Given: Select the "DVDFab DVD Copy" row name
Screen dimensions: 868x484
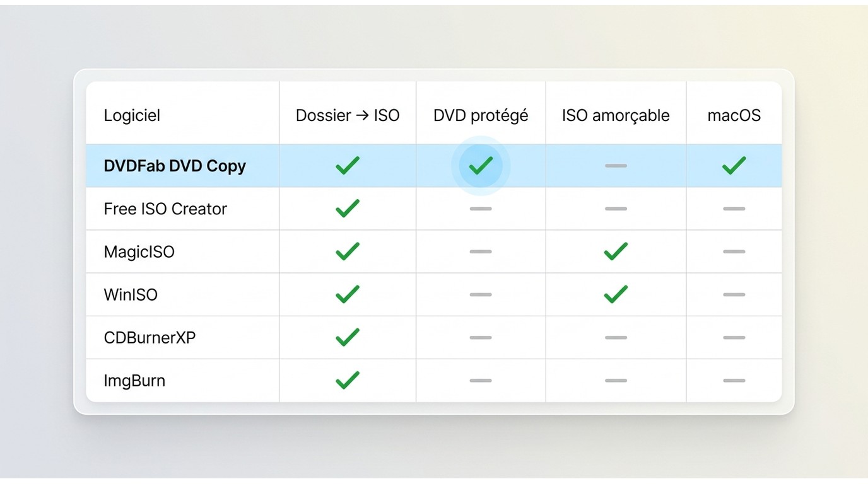Looking at the screenshot, I should pyautogui.click(x=175, y=166).
